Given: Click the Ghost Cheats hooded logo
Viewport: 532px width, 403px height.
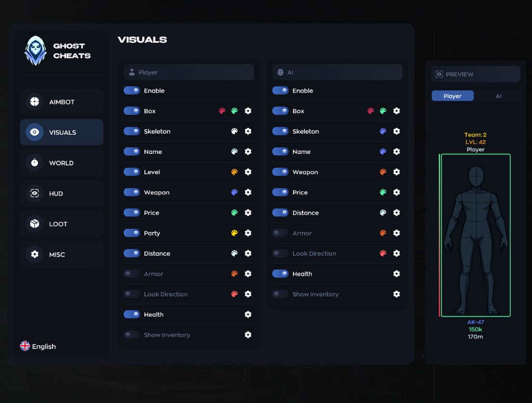Looking at the screenshot, I should (35, 51).
